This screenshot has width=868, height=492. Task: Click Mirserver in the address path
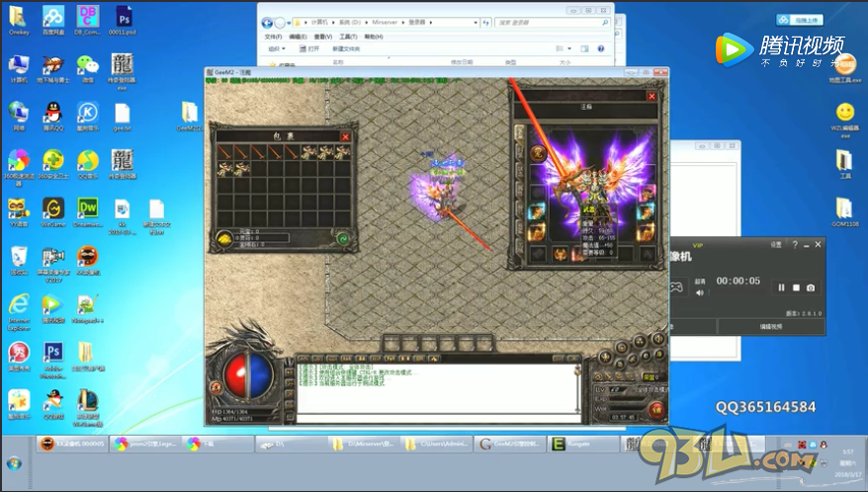[x=385, y=23]
